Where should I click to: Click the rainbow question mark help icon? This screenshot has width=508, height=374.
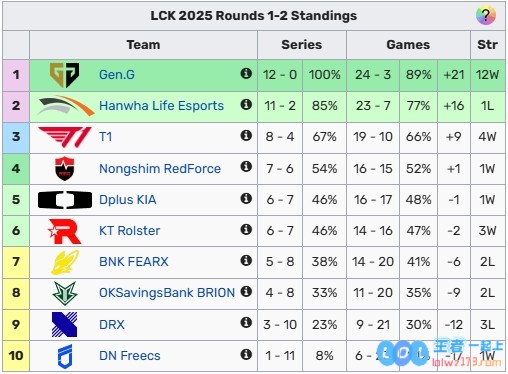point(486,15)
